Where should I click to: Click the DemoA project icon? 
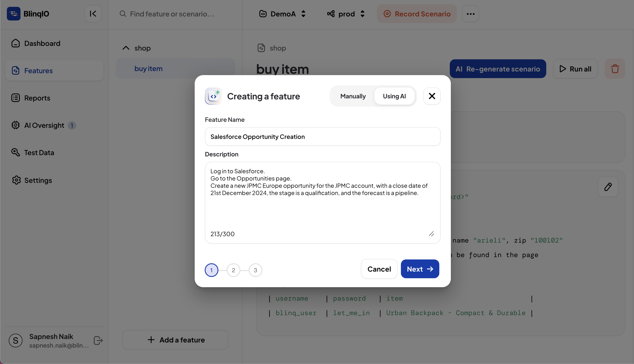pyautogui.click(x=263, y=14)
